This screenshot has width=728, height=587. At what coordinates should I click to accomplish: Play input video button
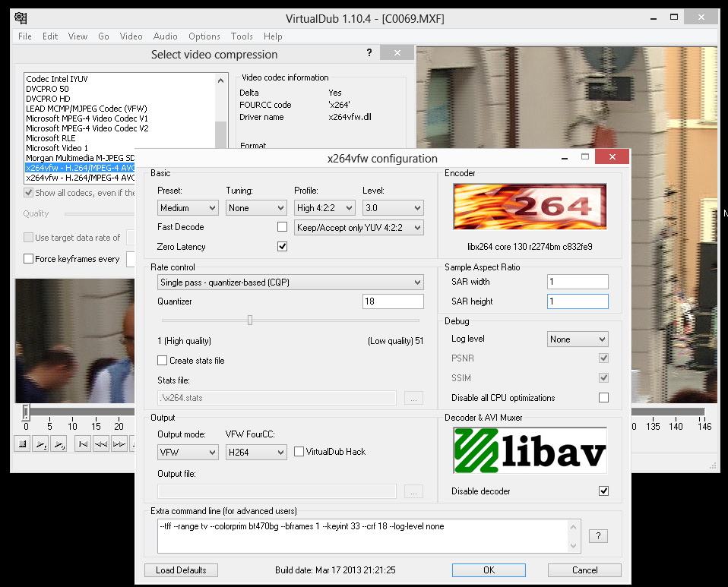[40, 444]
